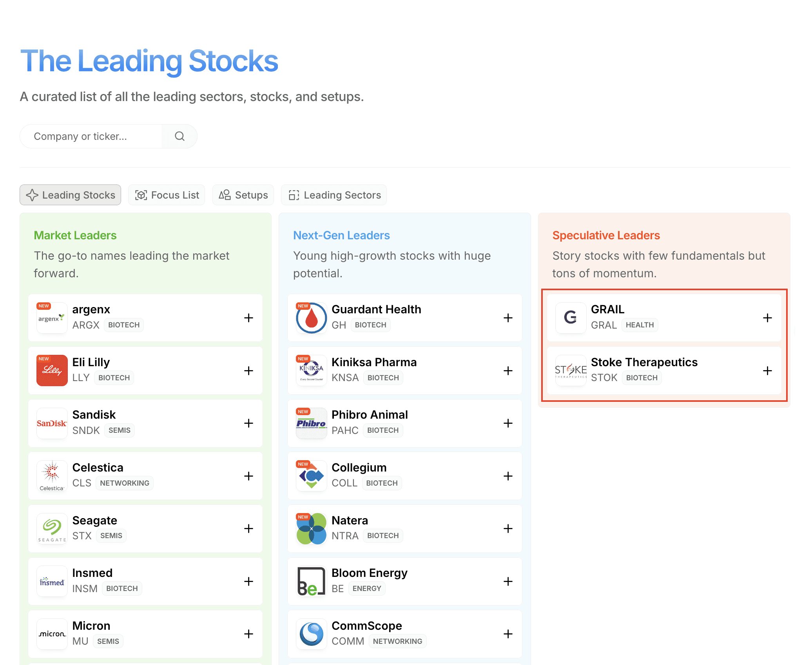Click the Leading Sectors frame icon
The image size is (812, 665).
click(293, 195)
